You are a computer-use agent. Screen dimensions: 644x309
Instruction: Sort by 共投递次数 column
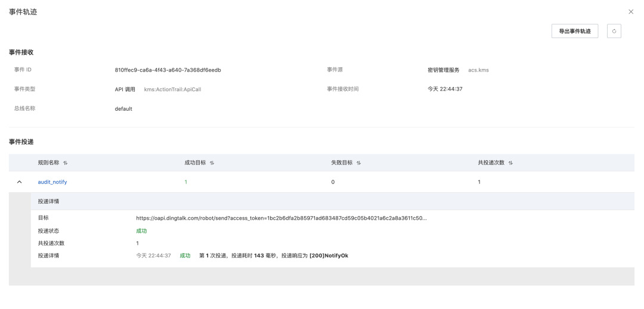[510, 163]
